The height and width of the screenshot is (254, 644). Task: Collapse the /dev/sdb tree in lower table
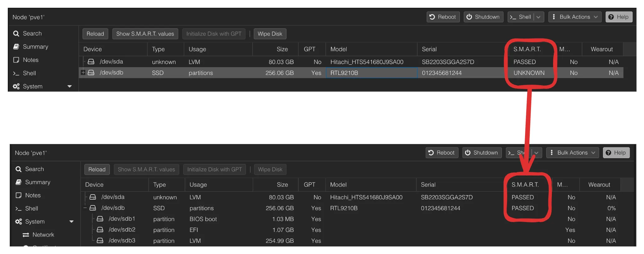click(85, 208)
